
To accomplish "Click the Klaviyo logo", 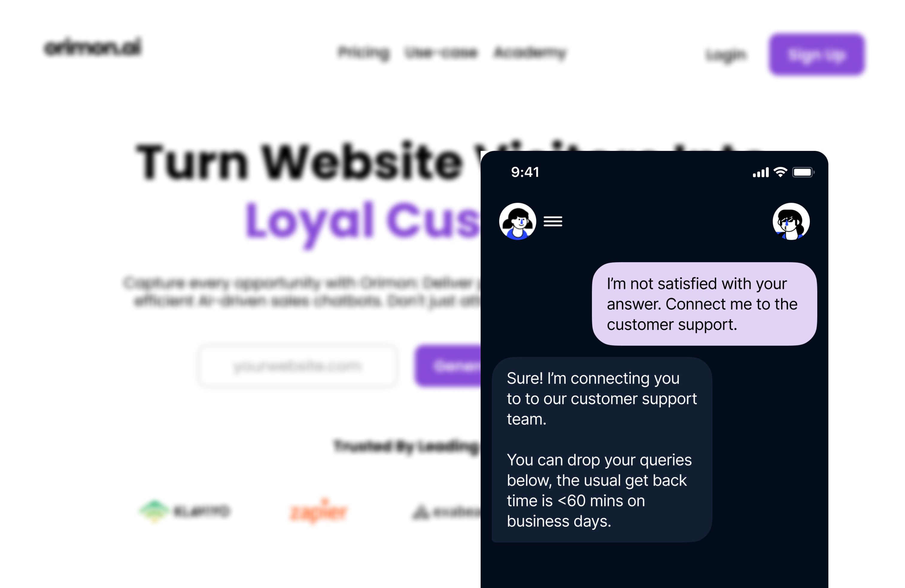I will pyautogui.click(x=185, y=511).
